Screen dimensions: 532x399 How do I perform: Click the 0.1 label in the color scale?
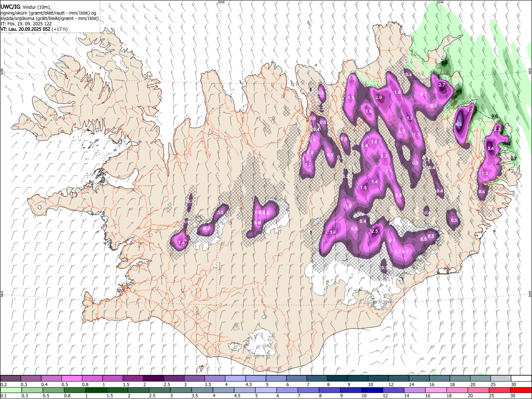click(3, 396)
